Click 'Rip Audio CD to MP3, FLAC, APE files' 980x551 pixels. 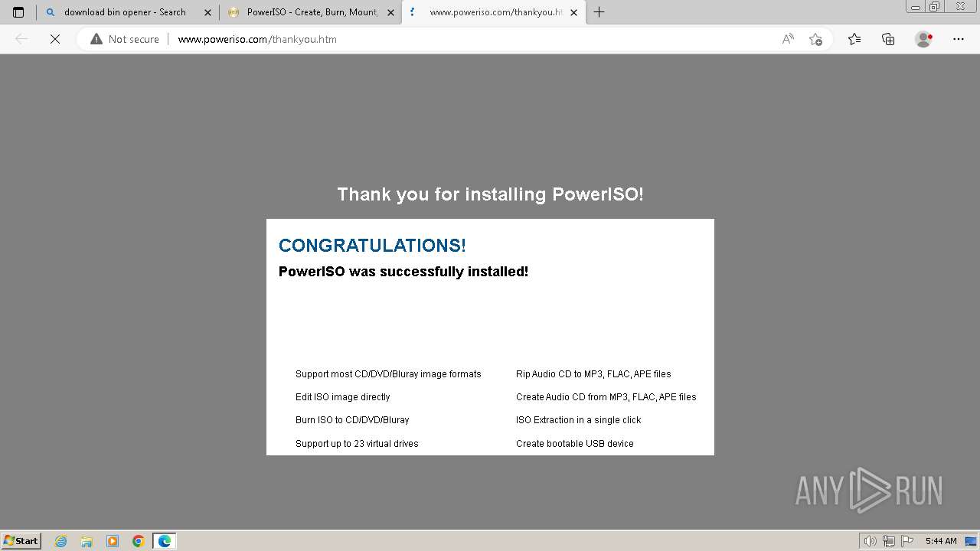pyautogui.click(x=593, y=374)
